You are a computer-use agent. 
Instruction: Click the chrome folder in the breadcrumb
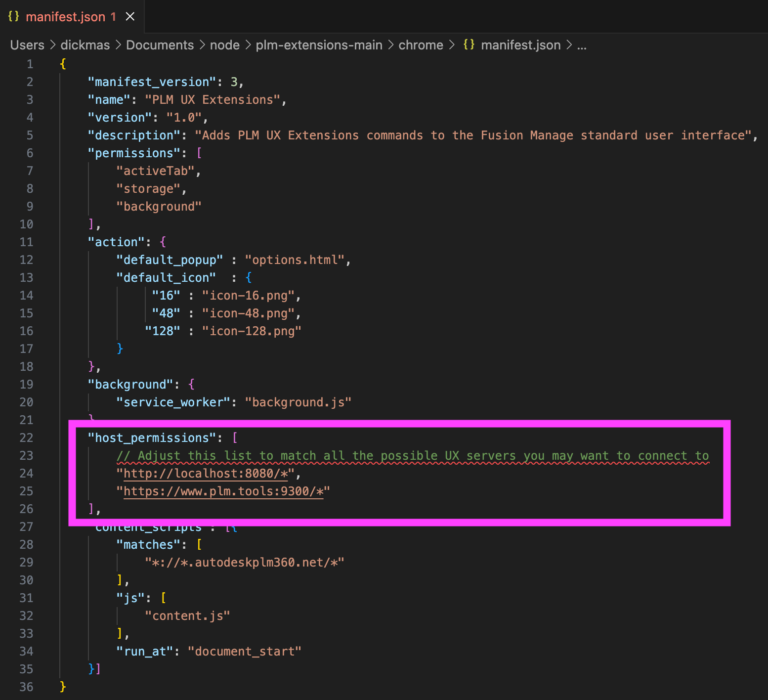coord(421,45)
